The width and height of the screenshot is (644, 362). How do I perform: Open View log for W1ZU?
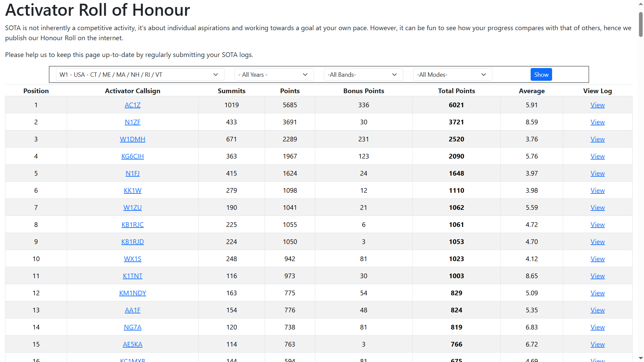(x=597, y=207)
